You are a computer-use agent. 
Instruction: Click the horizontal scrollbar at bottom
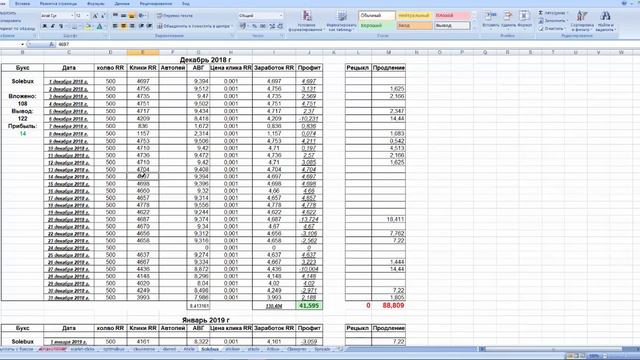[x=555, y=349]
